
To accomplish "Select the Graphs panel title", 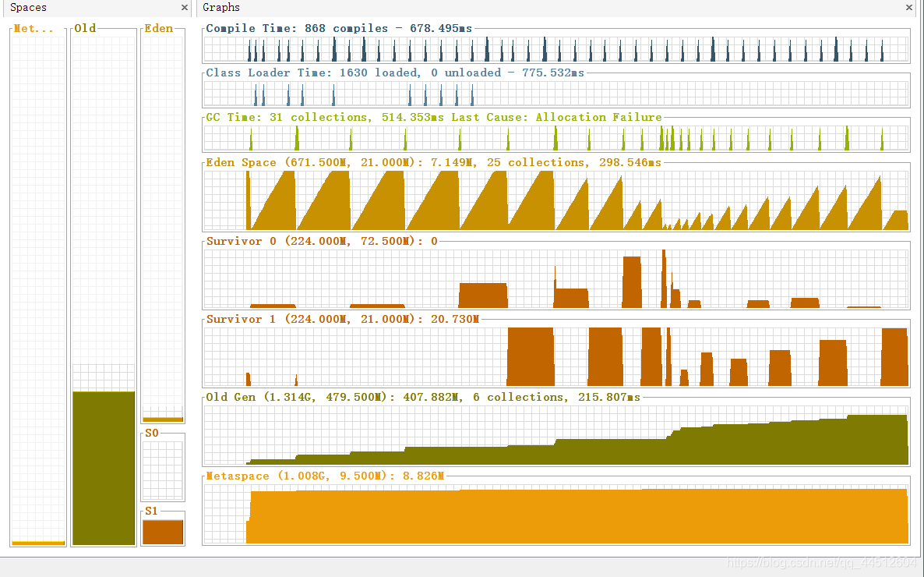I will click(221, 8).
